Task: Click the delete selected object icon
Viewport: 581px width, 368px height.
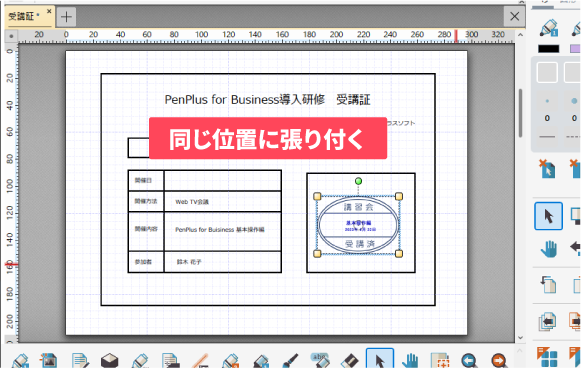Action: [547, 169]
